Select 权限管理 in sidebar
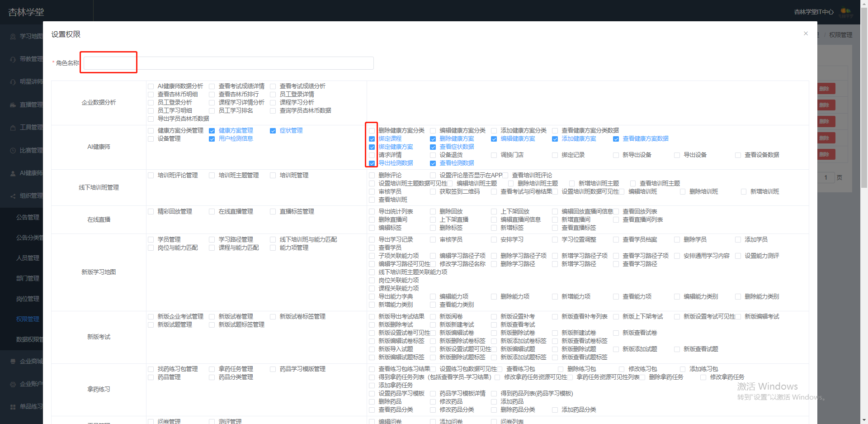Viewport: 868px width, 424px height. coord(28,319)
